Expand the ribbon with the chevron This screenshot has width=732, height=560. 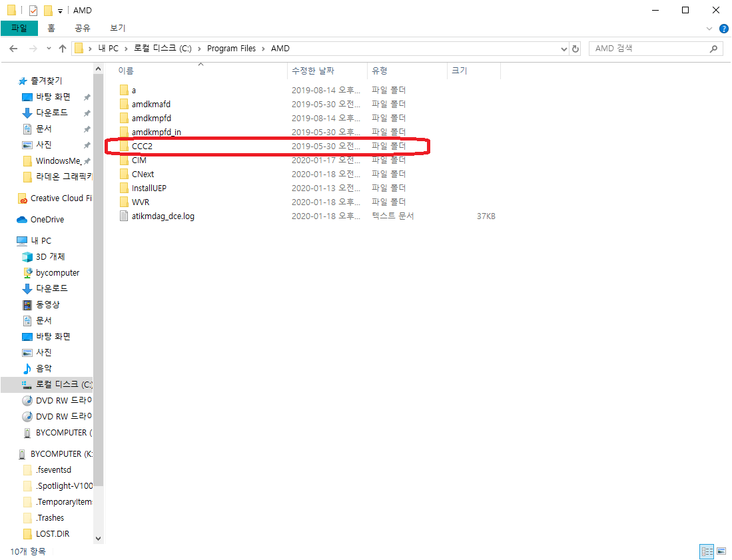(x=709, y=29)
